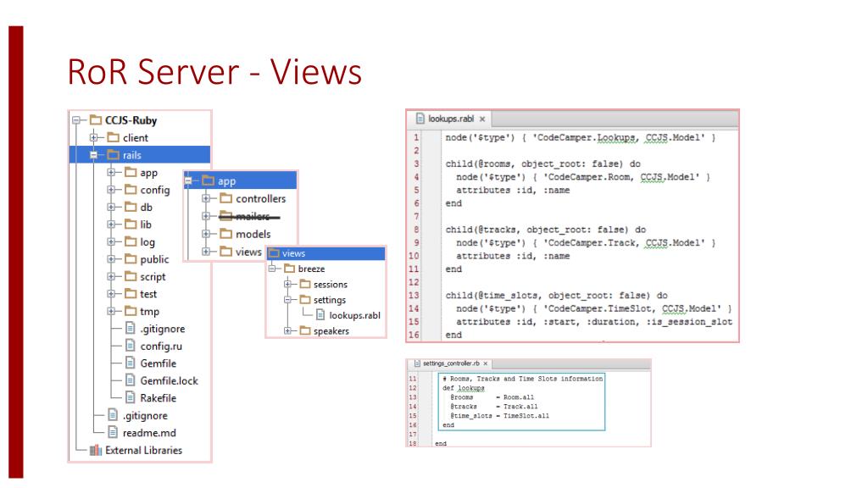Close the lookups.rabl editor tab
Viewport: 868px width, 488px height.
point(482,119)
